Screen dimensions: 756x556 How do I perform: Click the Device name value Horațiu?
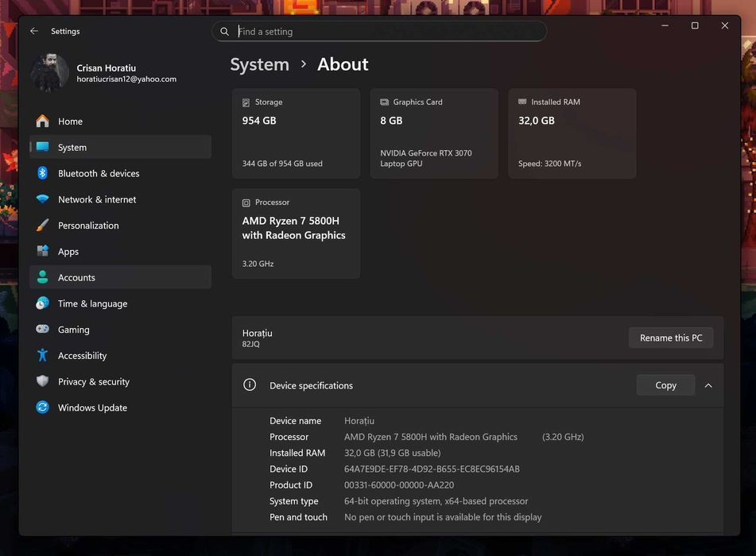pyautogui.click(x=359, y=421)
